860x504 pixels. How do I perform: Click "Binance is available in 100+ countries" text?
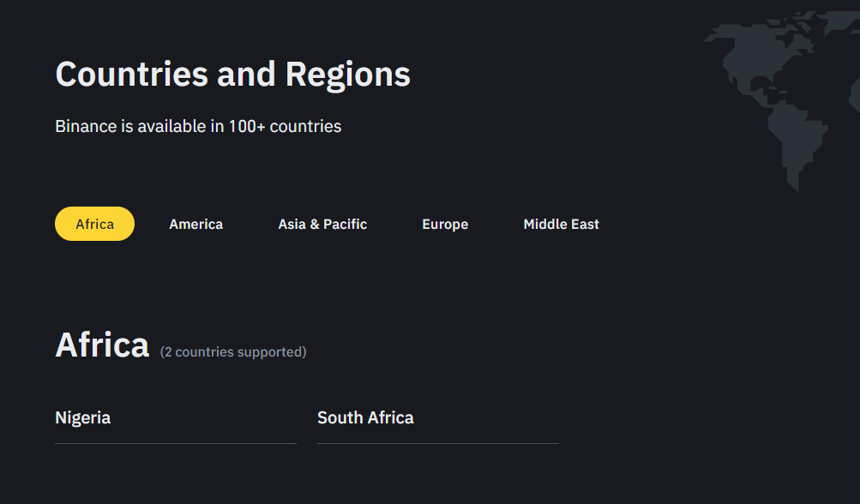pyautogui.click(x=198, y=126)
